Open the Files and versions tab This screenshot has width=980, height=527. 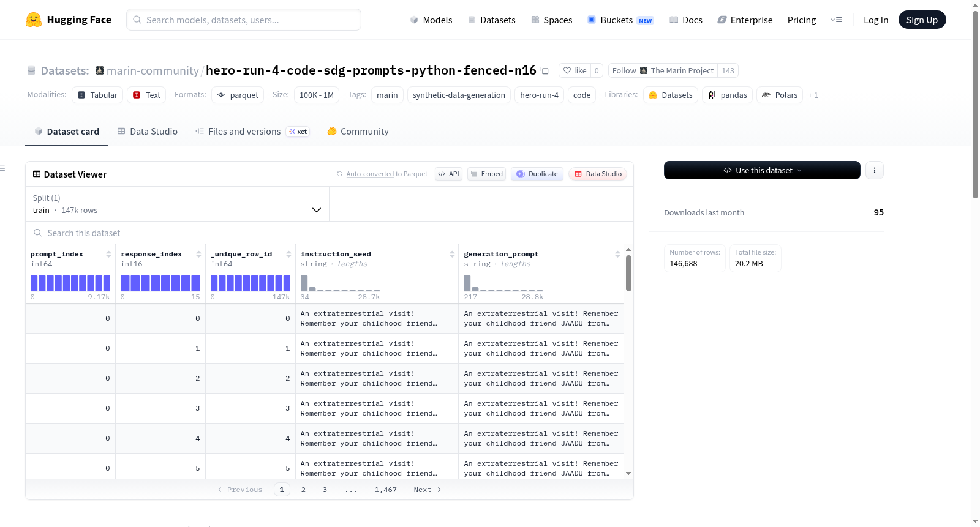tap(252, 131)
